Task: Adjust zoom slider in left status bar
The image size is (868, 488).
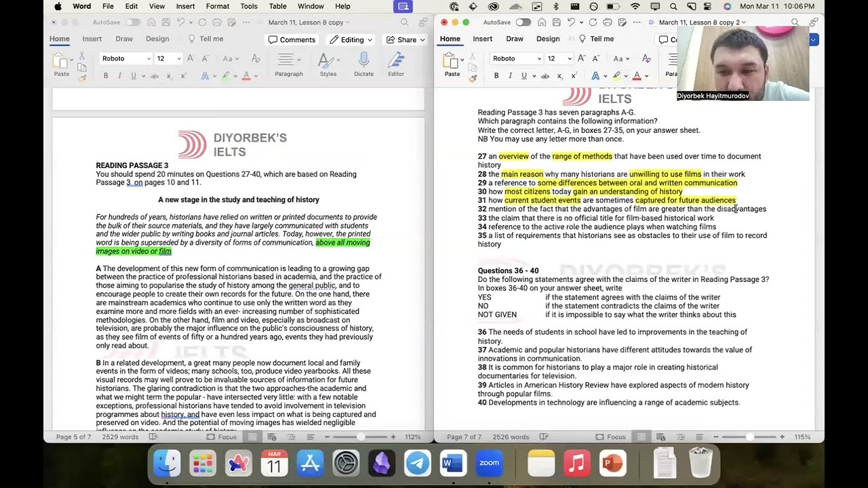Action: [x=360, y=437]
